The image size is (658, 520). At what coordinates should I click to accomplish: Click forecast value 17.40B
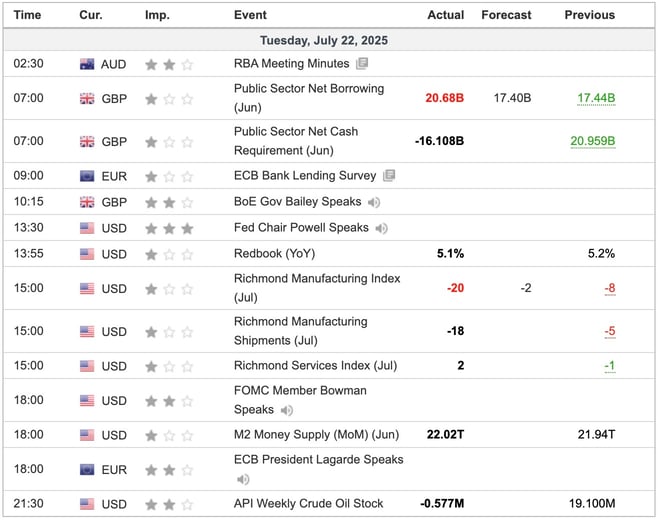(x=512, y=98)
